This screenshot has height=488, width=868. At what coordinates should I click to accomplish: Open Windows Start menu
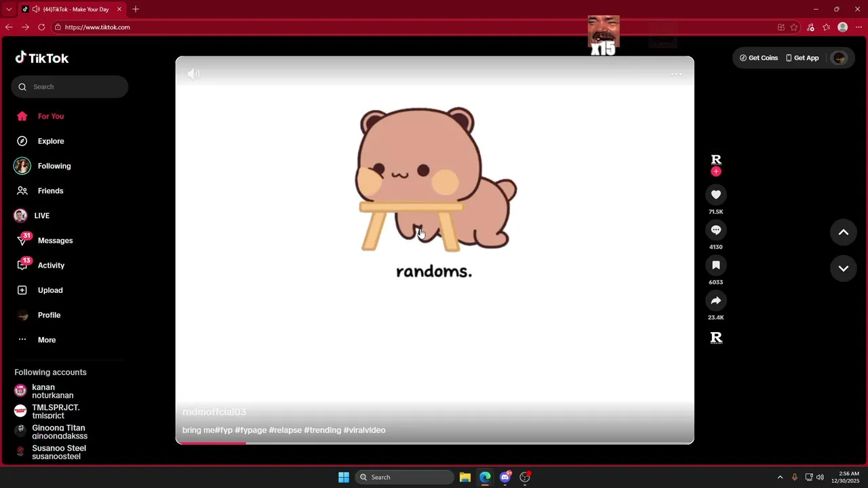coord(344,477)
